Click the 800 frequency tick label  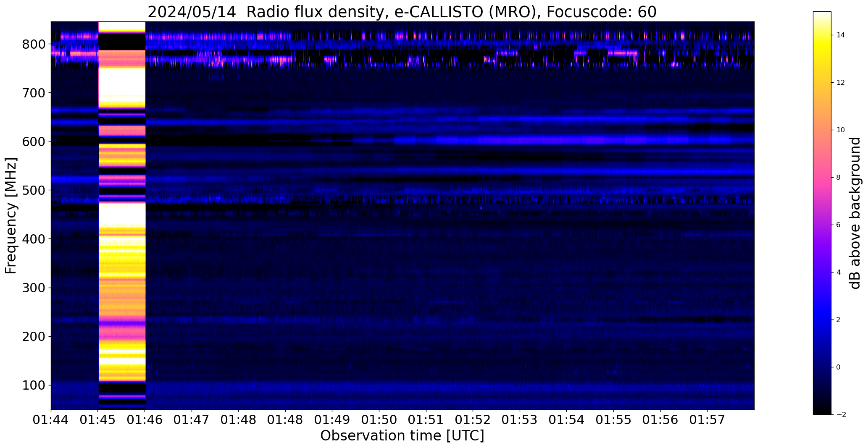34,44
